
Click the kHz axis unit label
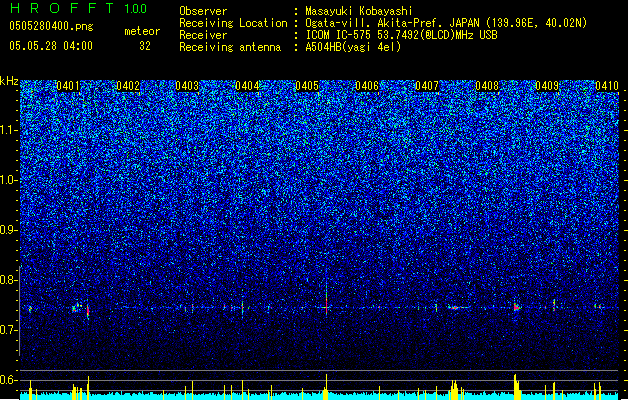(x=9, y=81)
